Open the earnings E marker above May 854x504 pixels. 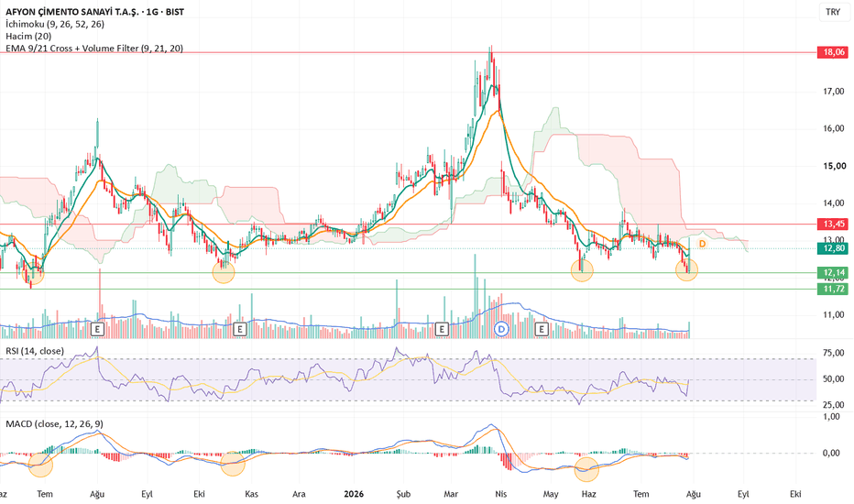(542, 329)
